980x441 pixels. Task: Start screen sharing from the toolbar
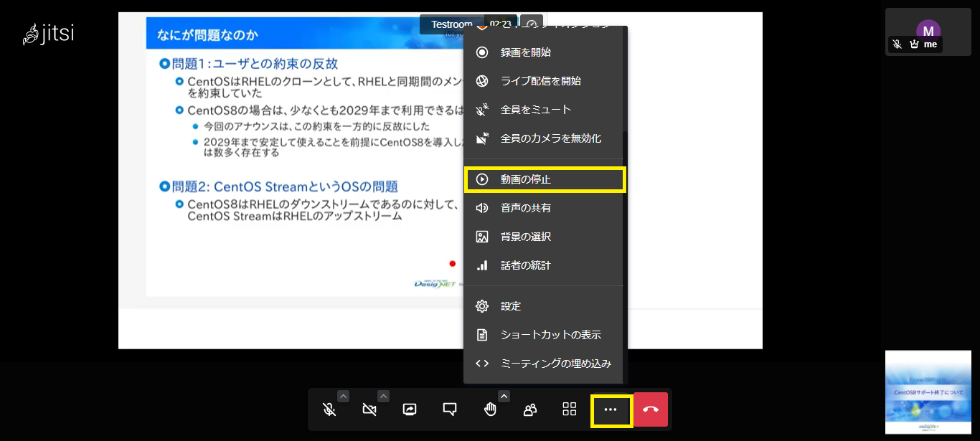pos(410,409)
